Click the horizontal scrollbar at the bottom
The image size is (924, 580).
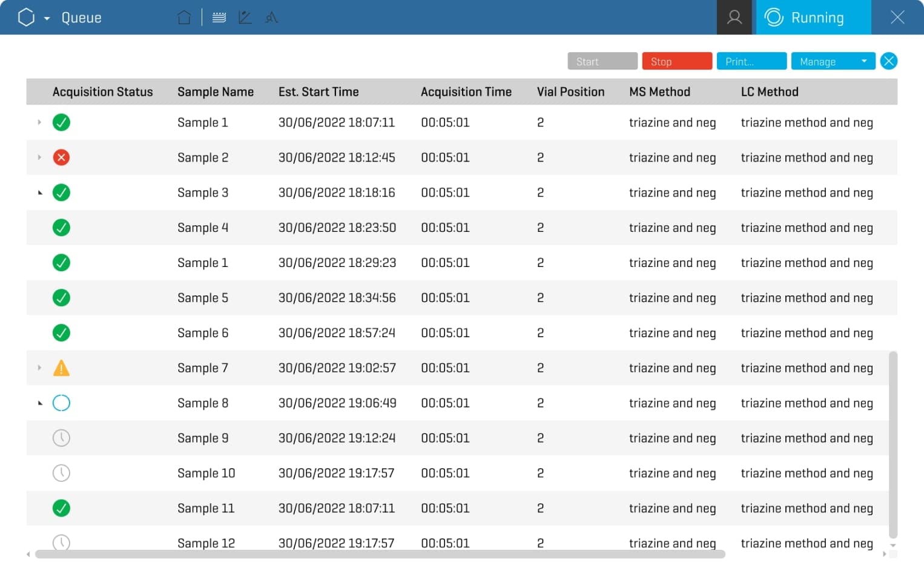pyautogui.click(x=380, y=554)
